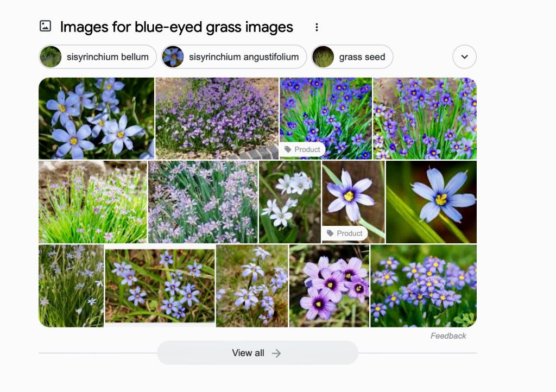556x392 pixels.
Task: Click the sisyrinchium angustifolium chip thumbnail icon
Action: 173,56
